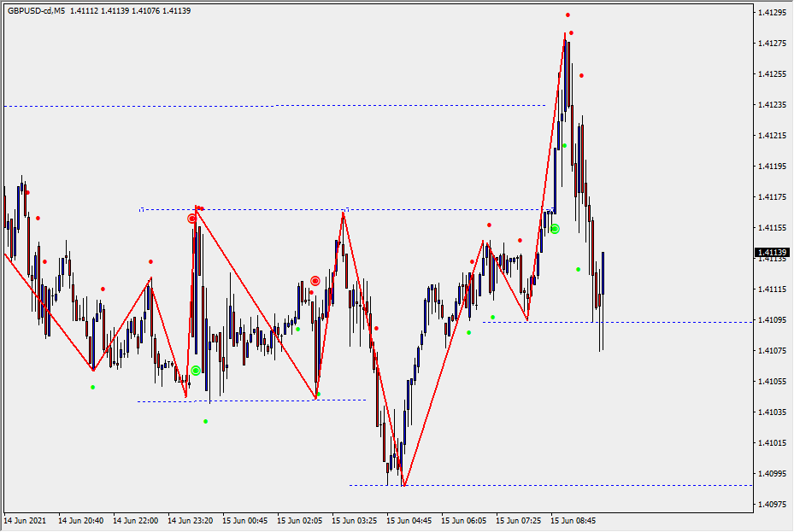Select the short blue dashed line near 1.41043
This screenshot has width=794, height=532.
point(256,400)
